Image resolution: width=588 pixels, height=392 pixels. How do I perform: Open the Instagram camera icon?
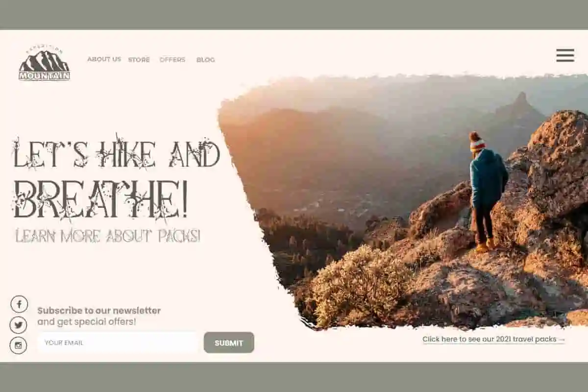pos(19,345)
